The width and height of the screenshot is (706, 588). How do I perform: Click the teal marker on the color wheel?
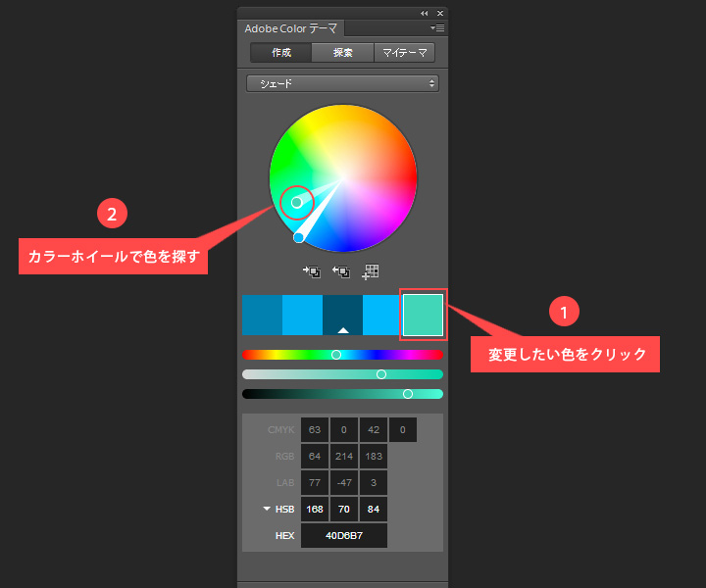[x=296, y=203]
